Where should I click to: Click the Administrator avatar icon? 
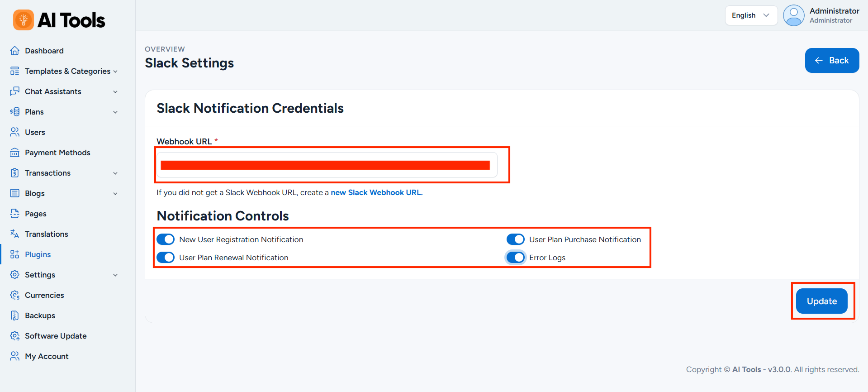click(x=794, y=15)
